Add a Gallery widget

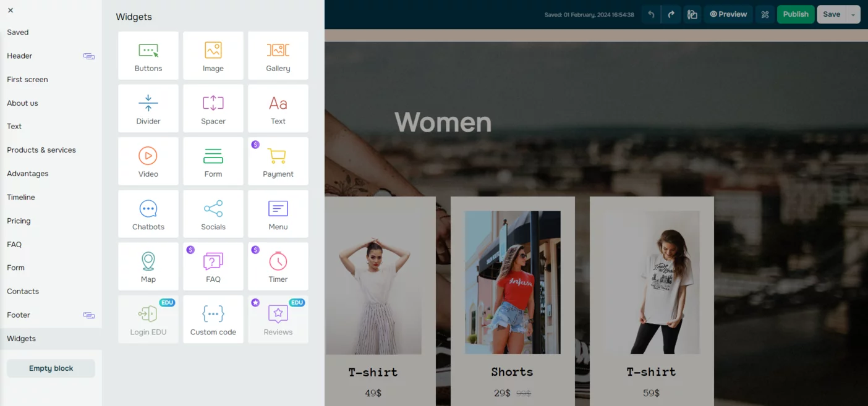pyautogui.click(x=278, y=56)
